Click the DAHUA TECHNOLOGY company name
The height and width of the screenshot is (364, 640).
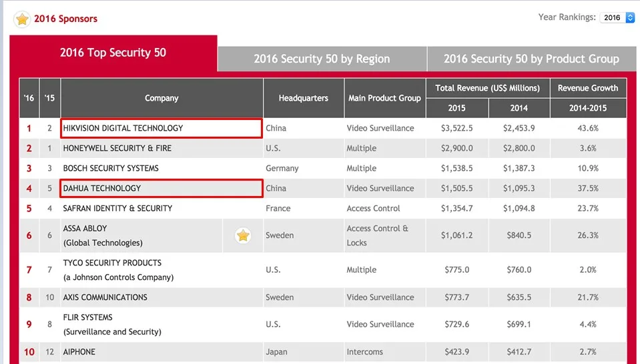click(x=101, y=188)
